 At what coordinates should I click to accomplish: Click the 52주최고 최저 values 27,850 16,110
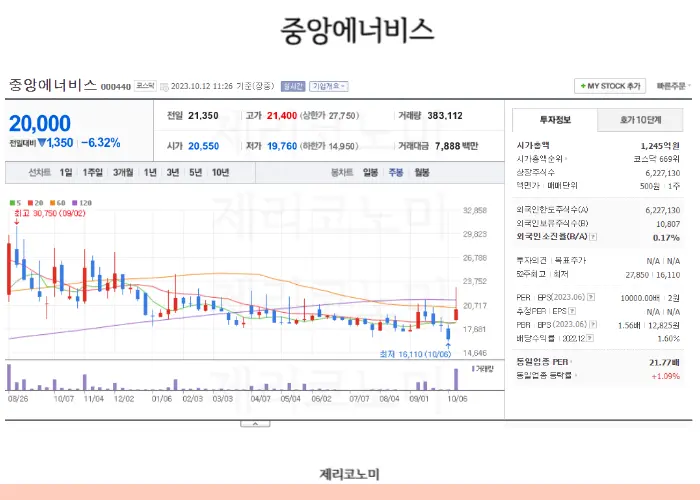pyautogui.click(x=653, y=275)
